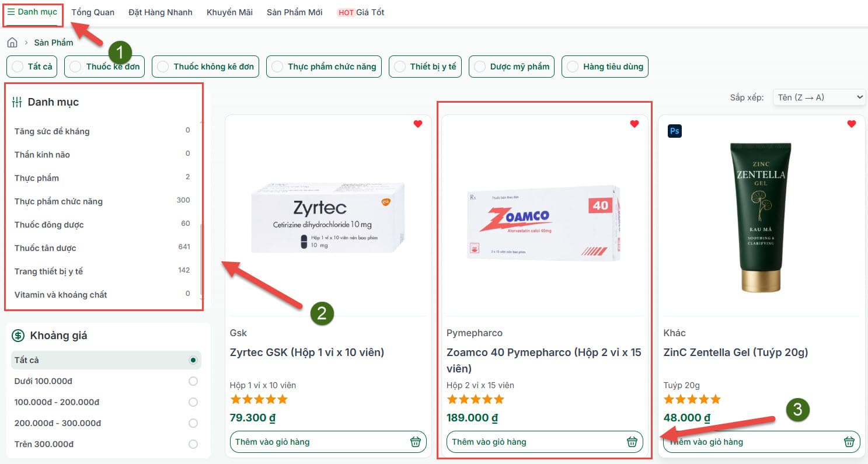
Task: Toggle favorite heart on Zoamco 40 card
Action: [635, 124]
